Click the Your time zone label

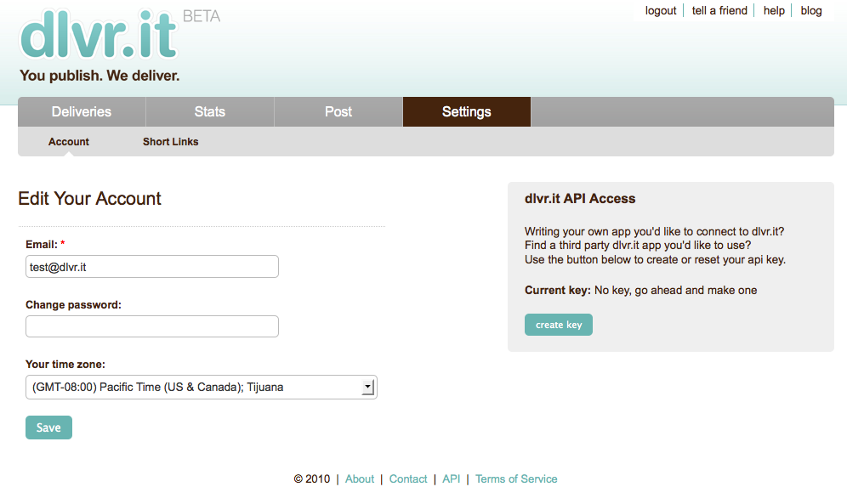click(x=65, y=365)
